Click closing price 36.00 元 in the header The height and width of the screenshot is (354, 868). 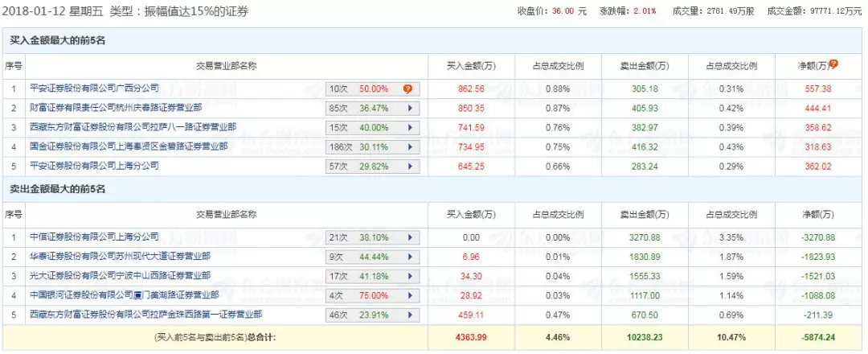pos(569,11)
